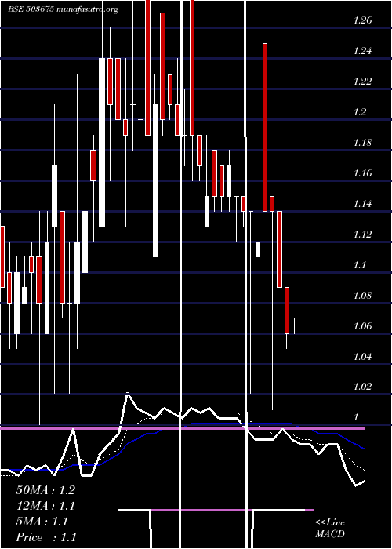Select the 1.22 price axis label
Screen dimensions: 392x549
[x=362, y=82]
